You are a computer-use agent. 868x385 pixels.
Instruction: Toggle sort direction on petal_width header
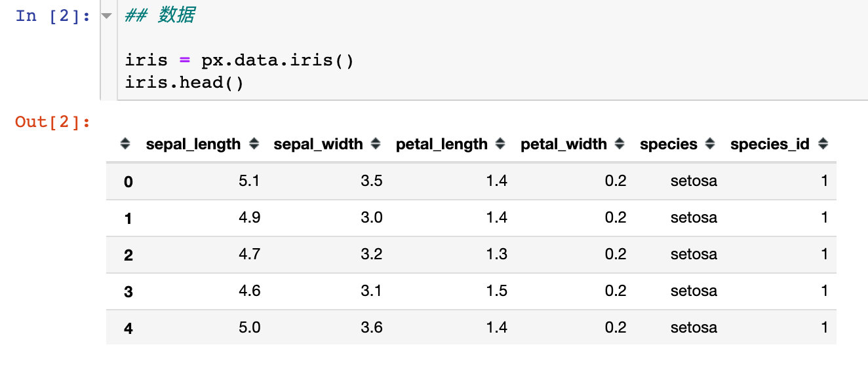(x=618, y=144)
